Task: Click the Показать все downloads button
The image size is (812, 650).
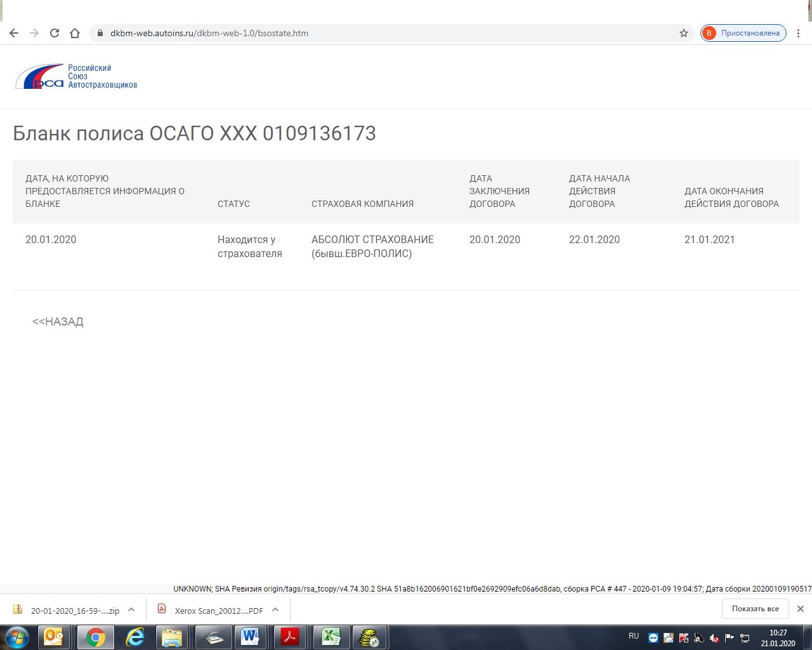Action: (x=755, y=609)
